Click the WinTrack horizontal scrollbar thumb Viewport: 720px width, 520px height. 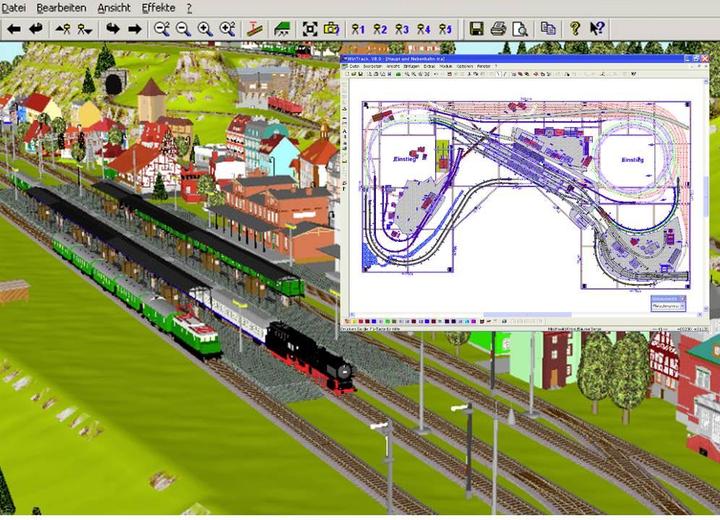tap(528, 315)
